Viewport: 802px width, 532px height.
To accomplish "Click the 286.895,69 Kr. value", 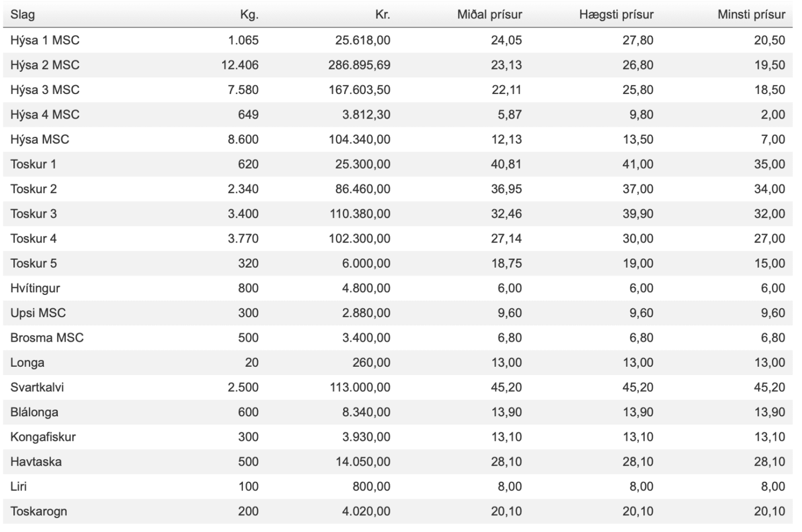I will (359, 65).
